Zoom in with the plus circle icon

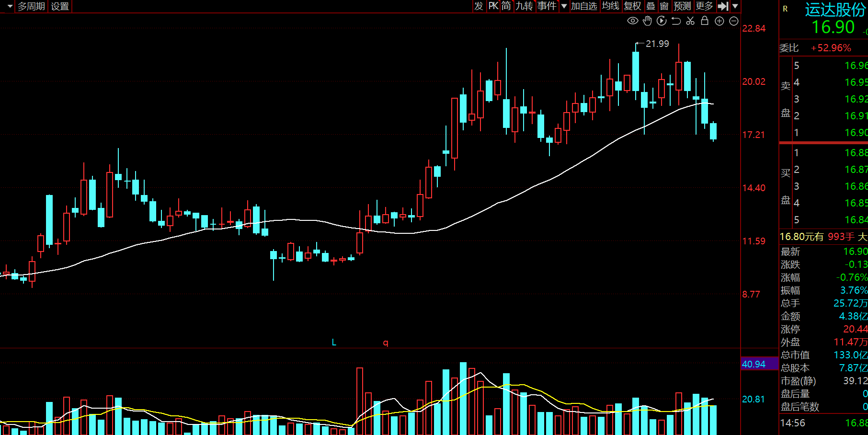coord(719,21)
